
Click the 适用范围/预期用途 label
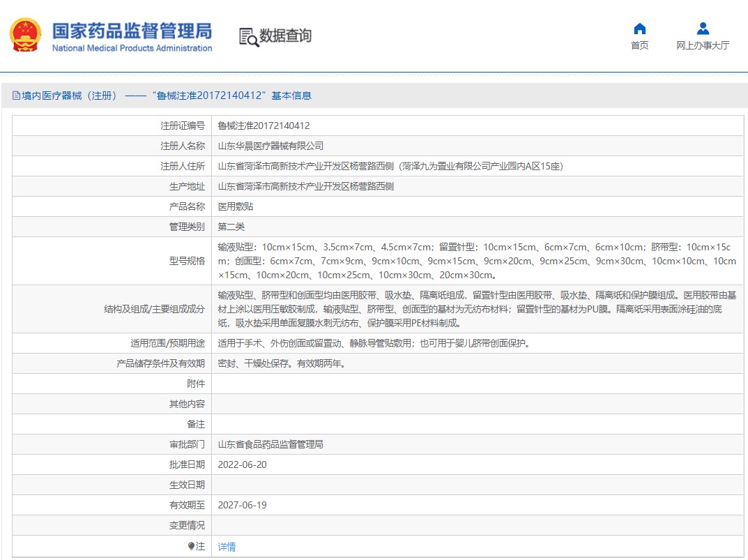click(x=168, y=343)
